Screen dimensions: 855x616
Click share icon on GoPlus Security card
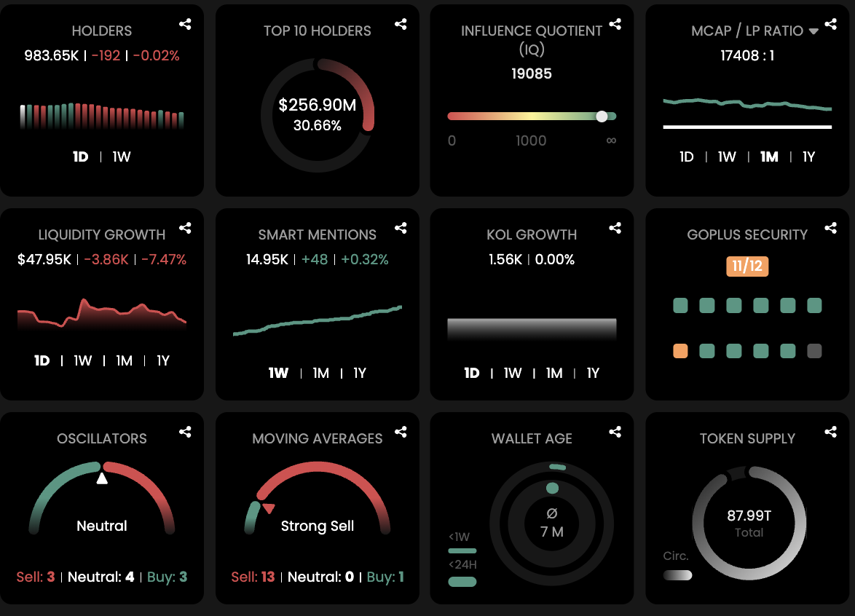(x=830, y=229)
